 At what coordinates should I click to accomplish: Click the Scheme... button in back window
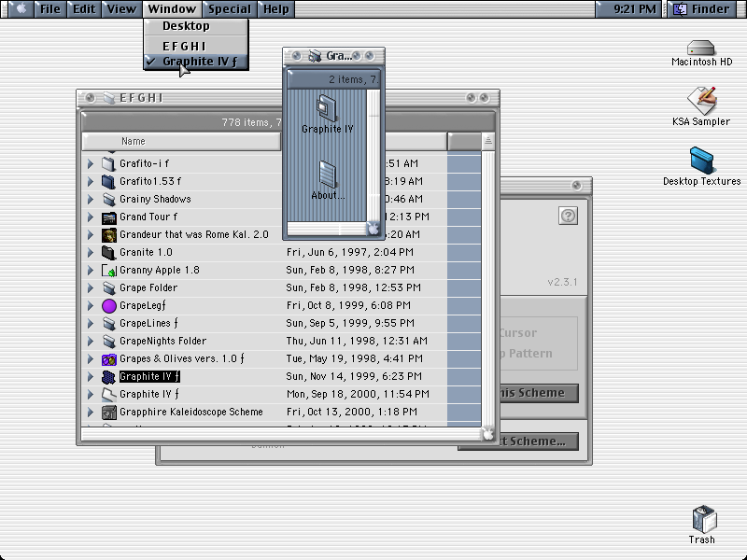point(539,441)
